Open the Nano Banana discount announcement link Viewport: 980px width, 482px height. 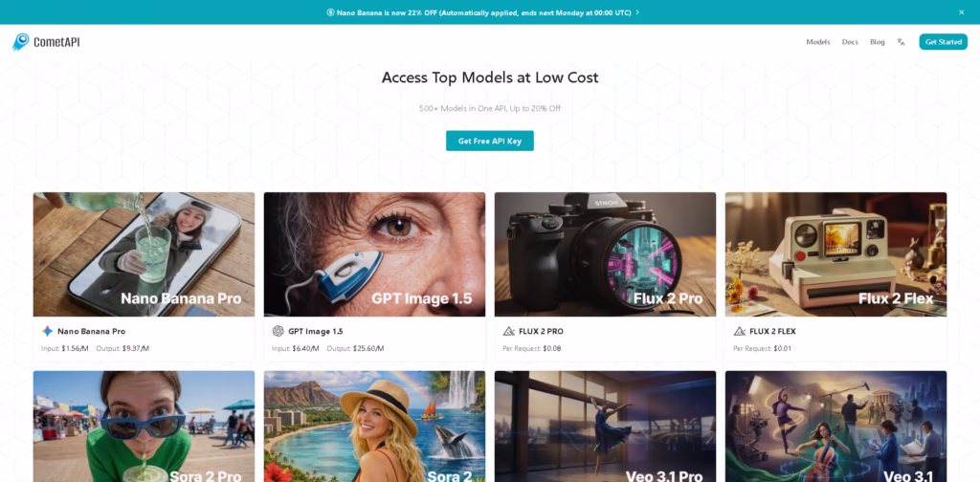[x=483, y=12]
